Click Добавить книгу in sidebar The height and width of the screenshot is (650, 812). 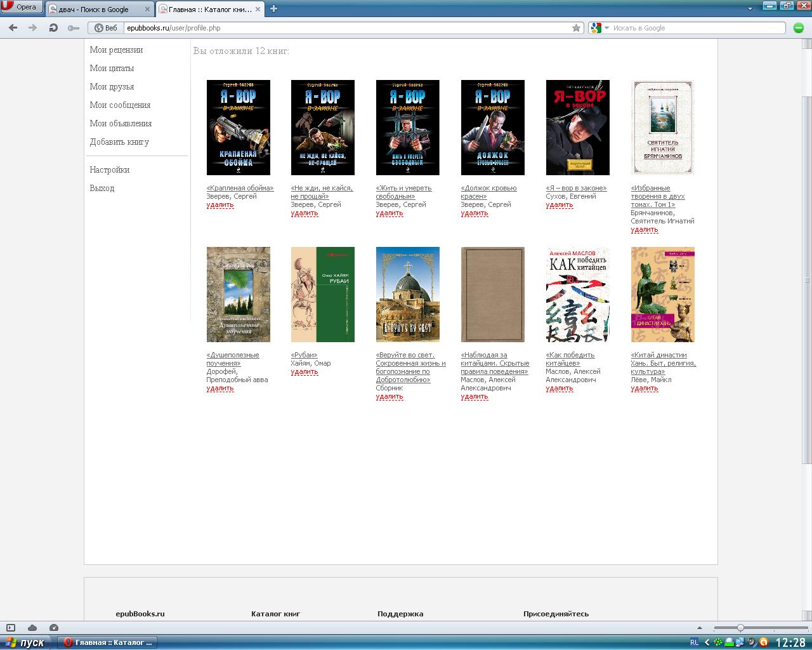[x=119, y=142]
